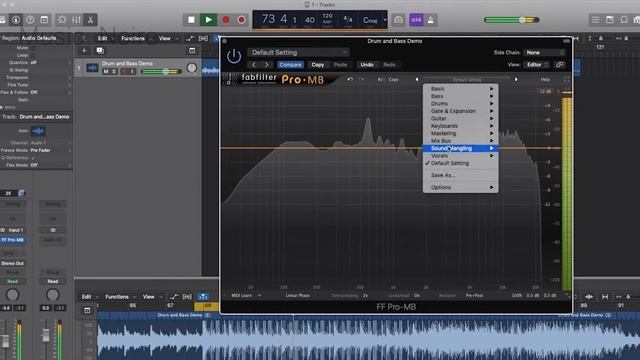Start playback with the green Play button
The width and height of the screenshot is (640, 360).
(208, 20)
